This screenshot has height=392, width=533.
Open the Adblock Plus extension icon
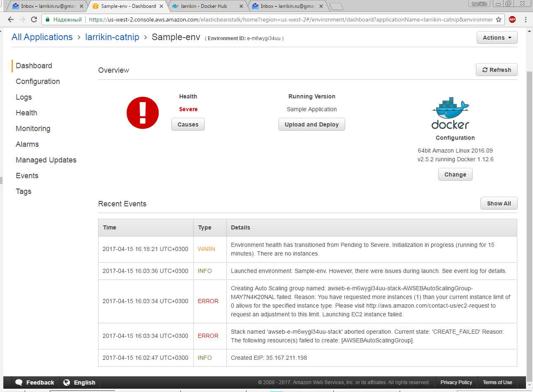tap(512, 19)
